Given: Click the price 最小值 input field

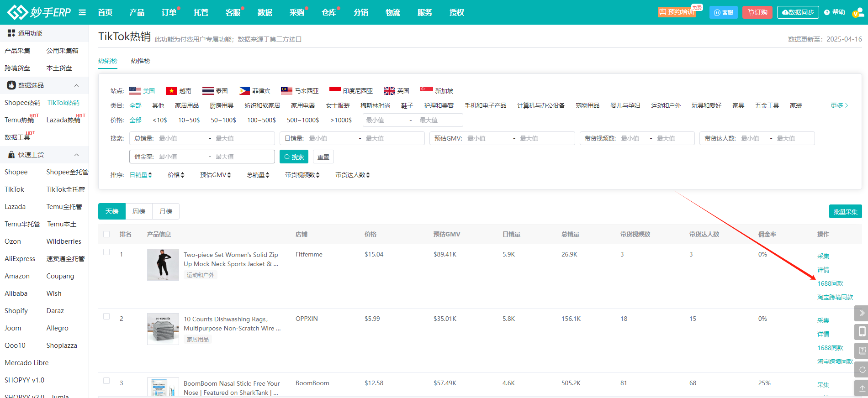Looking at the screenshot, I should pos(385,120).
